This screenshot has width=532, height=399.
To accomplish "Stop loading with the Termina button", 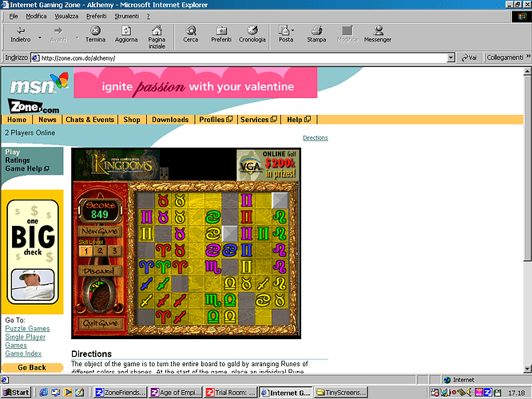I will [95, 34].
